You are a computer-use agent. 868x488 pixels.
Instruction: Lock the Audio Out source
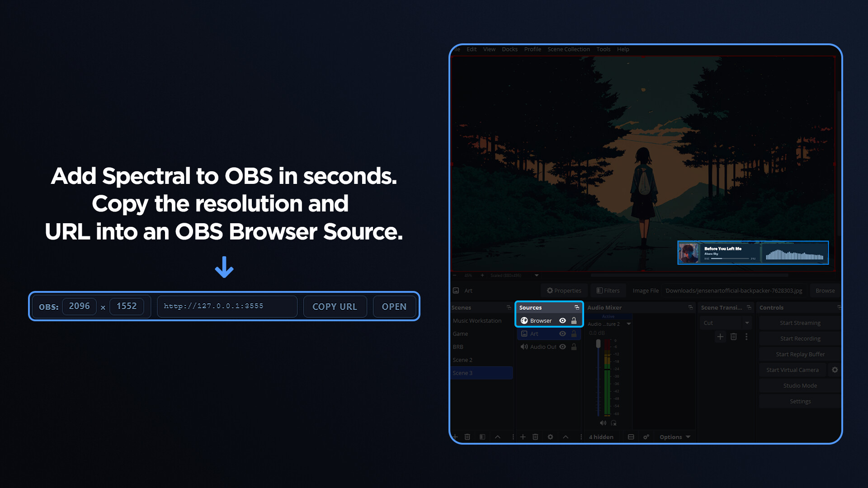click(x=574, y=347)
